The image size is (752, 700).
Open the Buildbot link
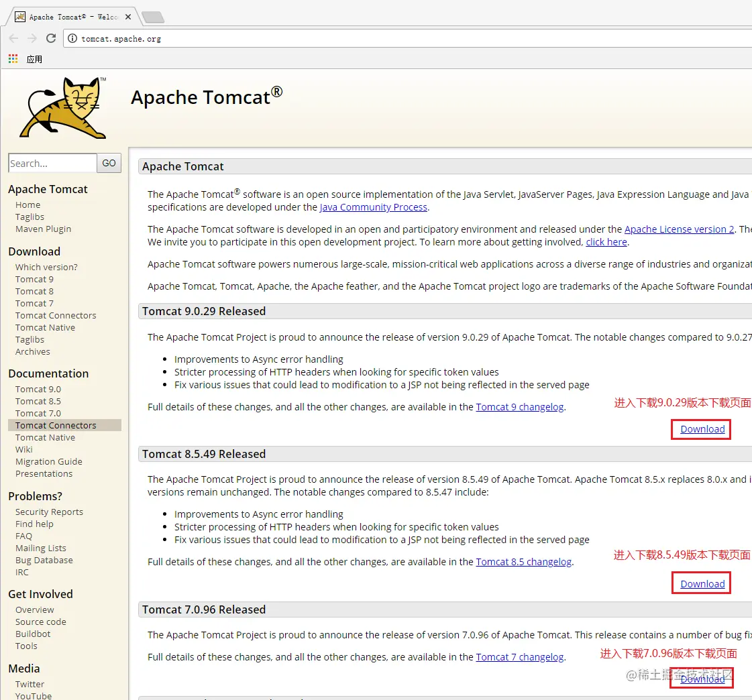point(33,634)
